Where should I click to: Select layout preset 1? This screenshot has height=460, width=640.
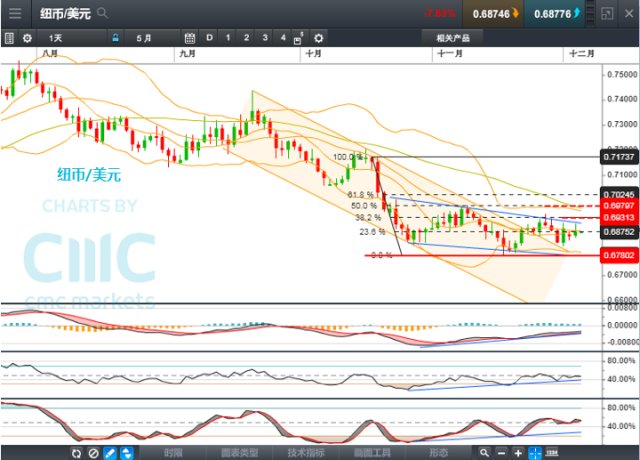coord(228,38)
